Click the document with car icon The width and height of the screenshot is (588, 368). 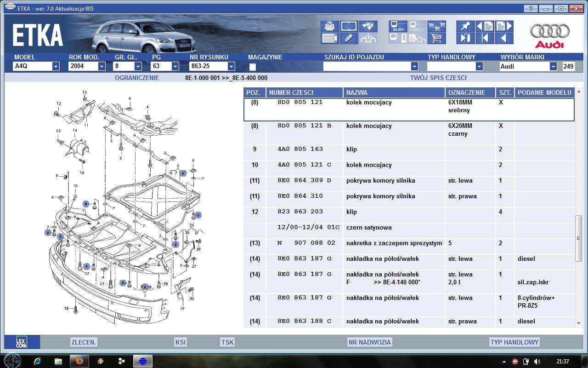click(417, 38)
